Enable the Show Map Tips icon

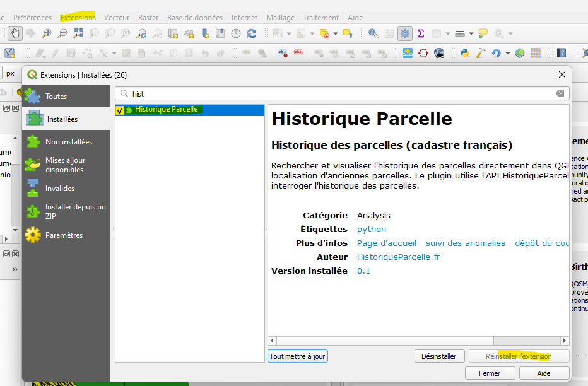click(x=483, y=33)
